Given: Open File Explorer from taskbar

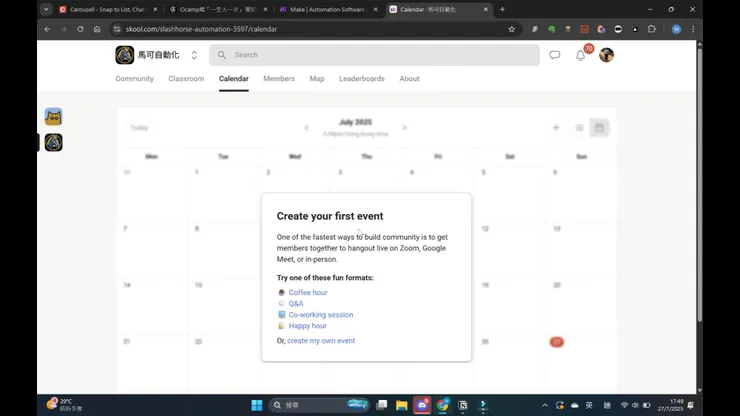Looking at the screenshot, I should pos(402,405).
